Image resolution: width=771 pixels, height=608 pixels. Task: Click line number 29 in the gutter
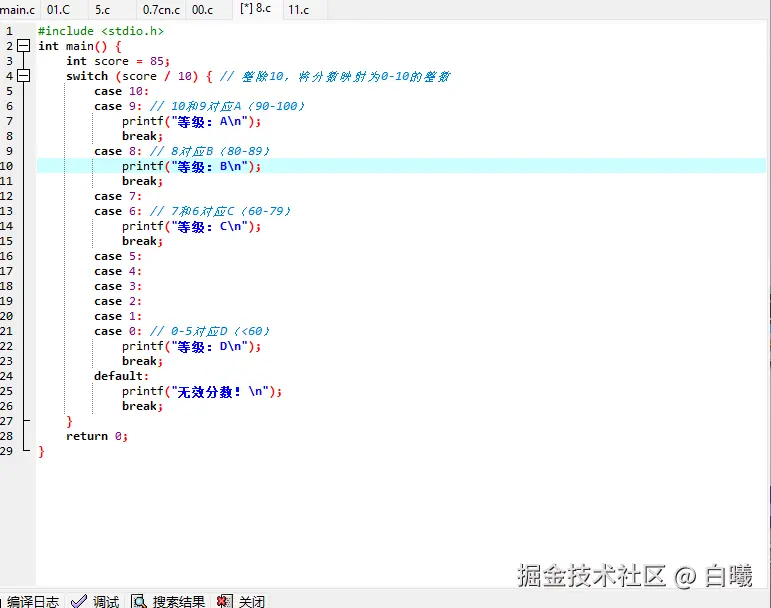point(6,451)
